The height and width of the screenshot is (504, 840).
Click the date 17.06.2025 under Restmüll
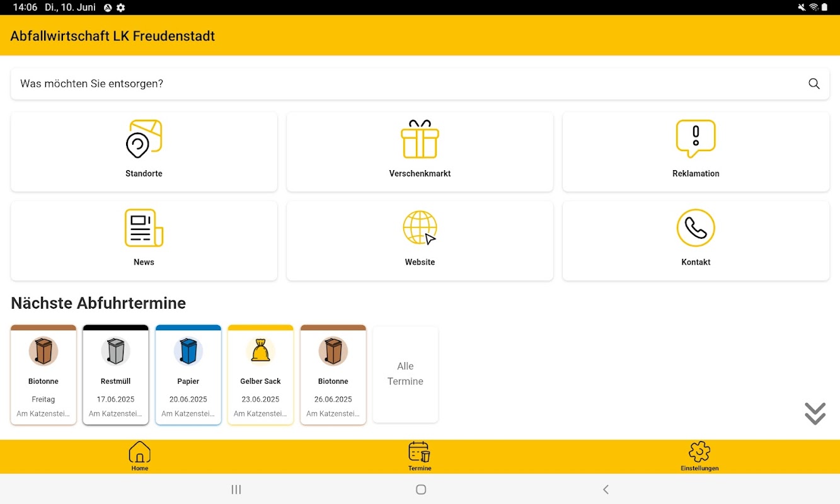click(x=116, y=399)
